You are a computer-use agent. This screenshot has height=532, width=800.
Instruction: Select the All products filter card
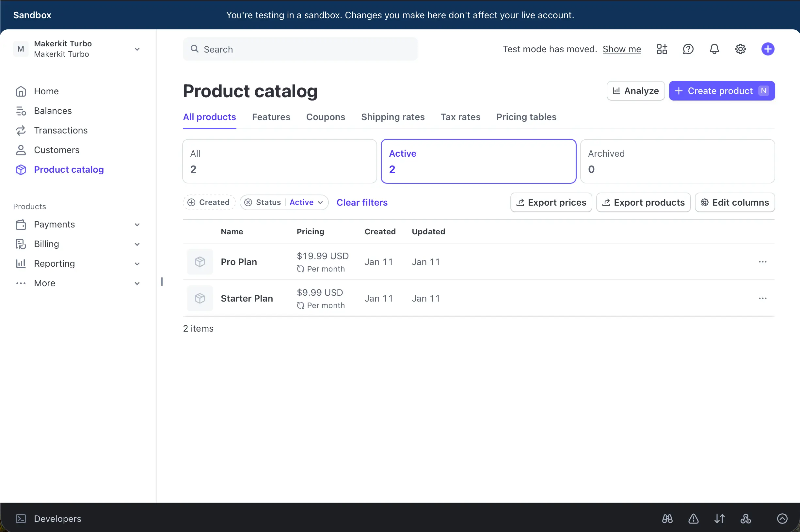(279, 161)
